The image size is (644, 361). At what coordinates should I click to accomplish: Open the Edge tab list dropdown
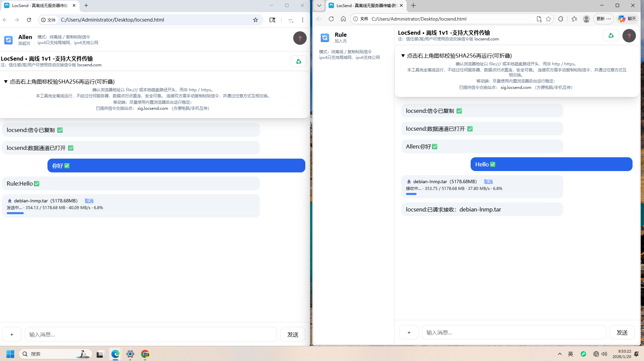319,5
